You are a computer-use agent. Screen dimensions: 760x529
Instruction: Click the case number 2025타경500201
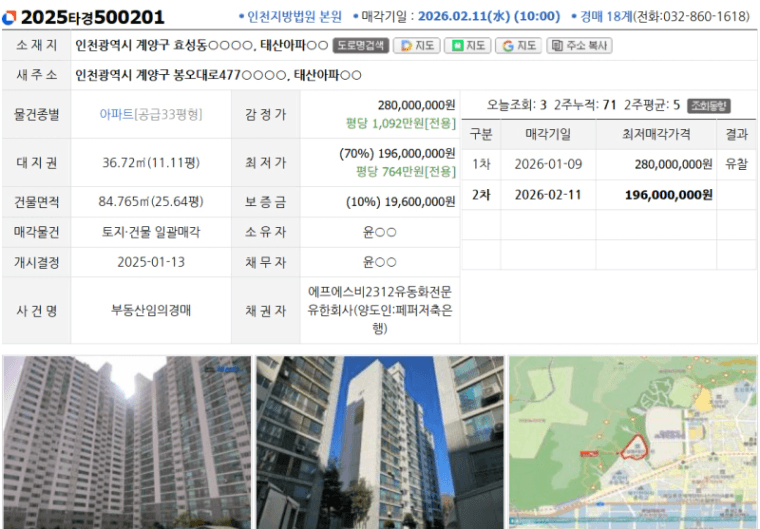click(x=93, y=17)
